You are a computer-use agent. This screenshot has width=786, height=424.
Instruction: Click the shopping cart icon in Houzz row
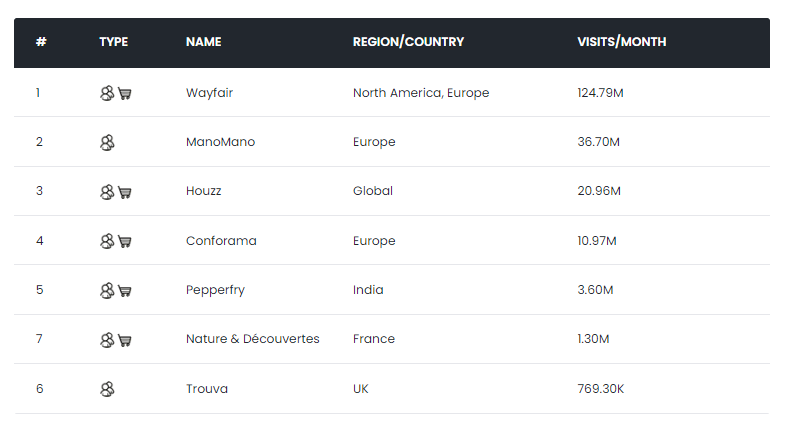[x=125, y=191]
